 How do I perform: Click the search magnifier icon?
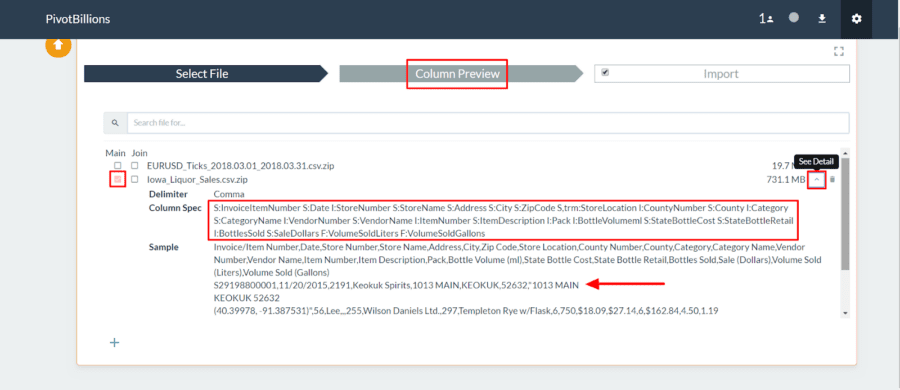115,123
